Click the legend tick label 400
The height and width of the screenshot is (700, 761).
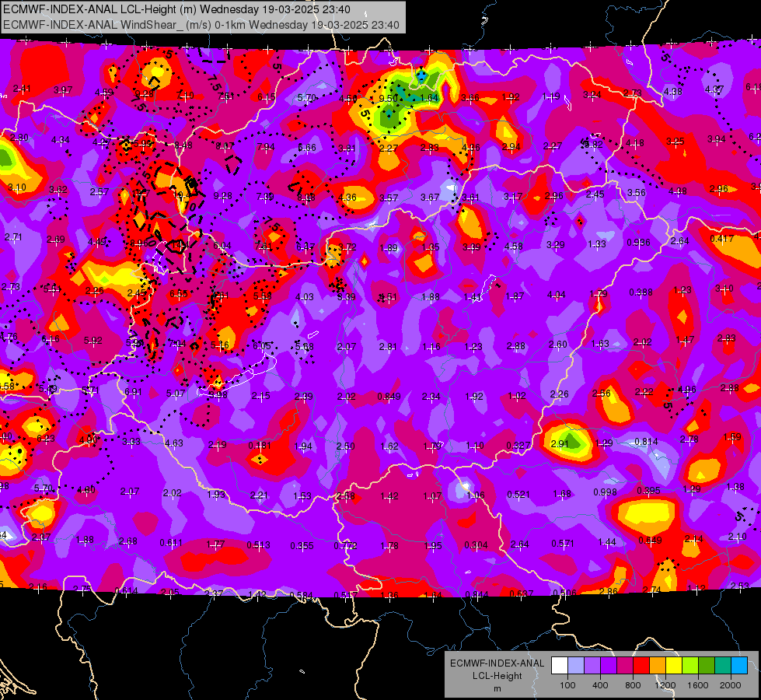pyautogui.click(x=600, y=685)
